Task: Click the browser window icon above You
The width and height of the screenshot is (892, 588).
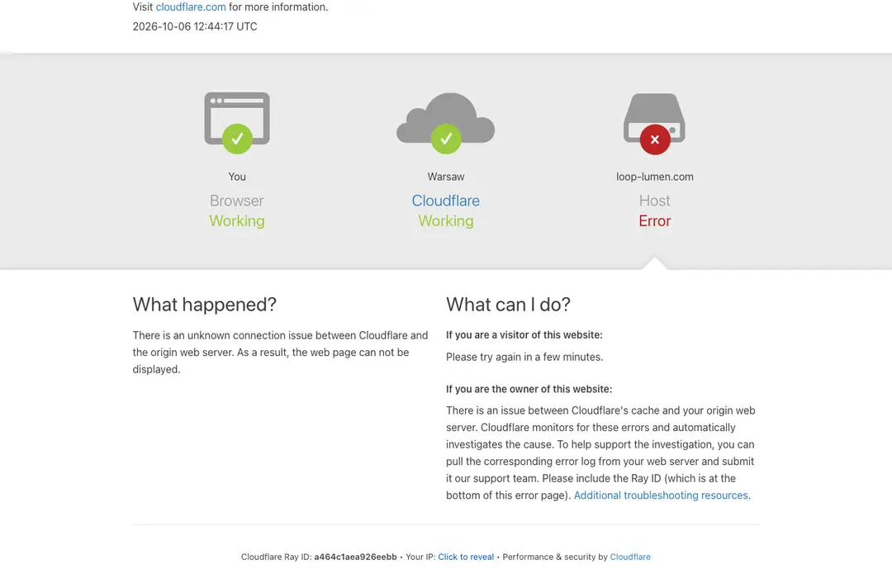Action: 237,122
